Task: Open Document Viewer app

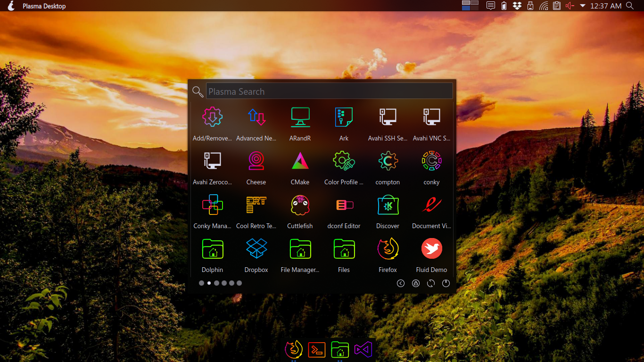Action: [432, 205]
